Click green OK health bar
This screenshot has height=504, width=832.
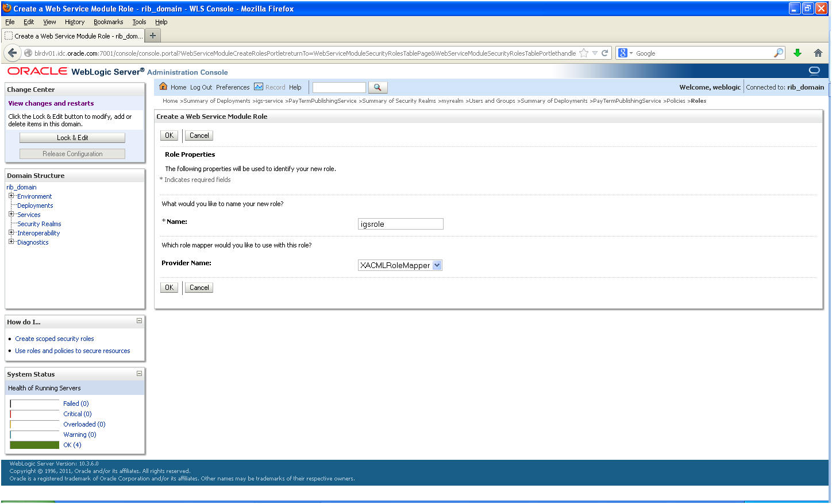[x=34, y=445]
